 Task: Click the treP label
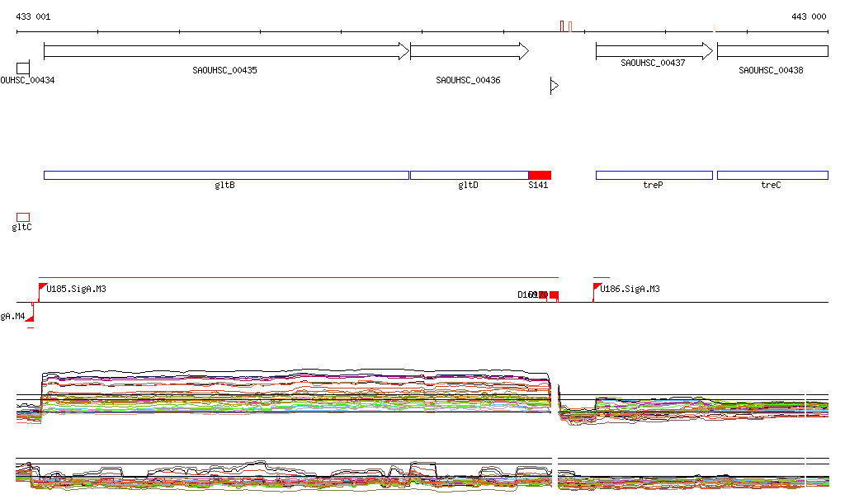pos(653,186)
